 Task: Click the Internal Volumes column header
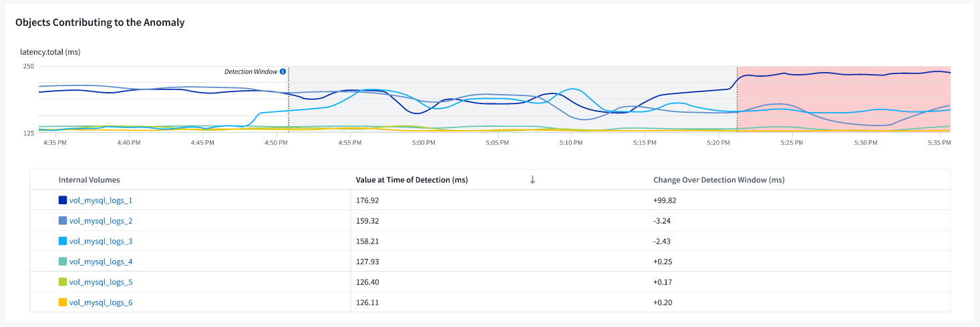(90, 180)
